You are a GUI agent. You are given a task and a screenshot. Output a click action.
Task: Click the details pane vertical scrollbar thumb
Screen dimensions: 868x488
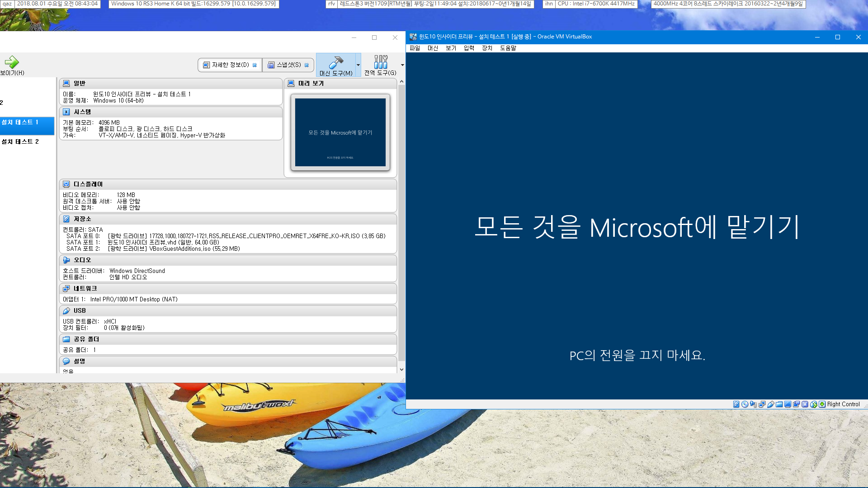(x=401, y=224)
